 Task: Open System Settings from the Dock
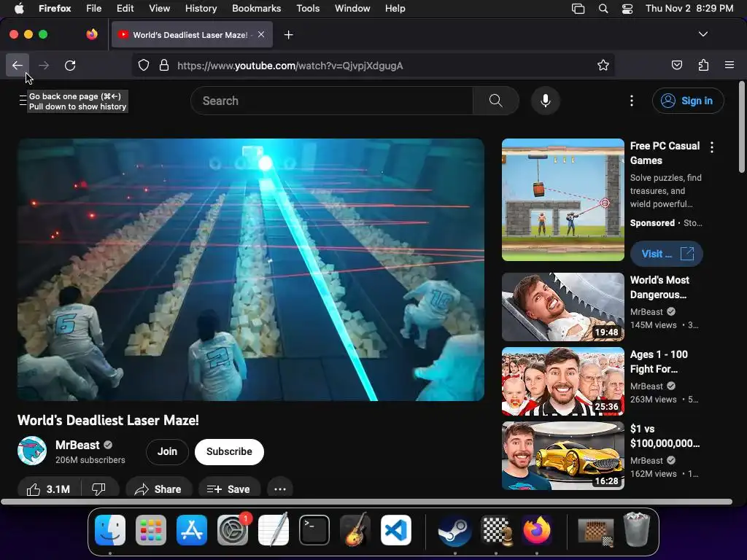point(233,530)
